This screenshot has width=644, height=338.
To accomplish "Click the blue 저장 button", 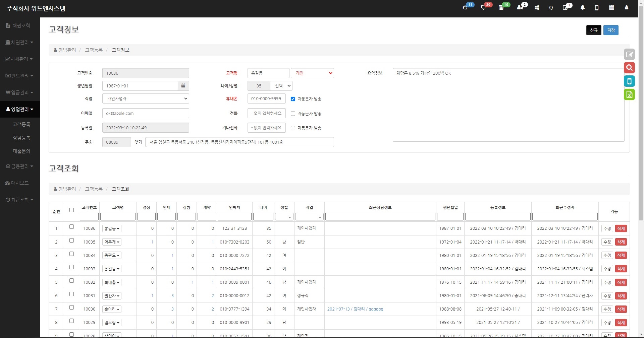I will point(610,30).
